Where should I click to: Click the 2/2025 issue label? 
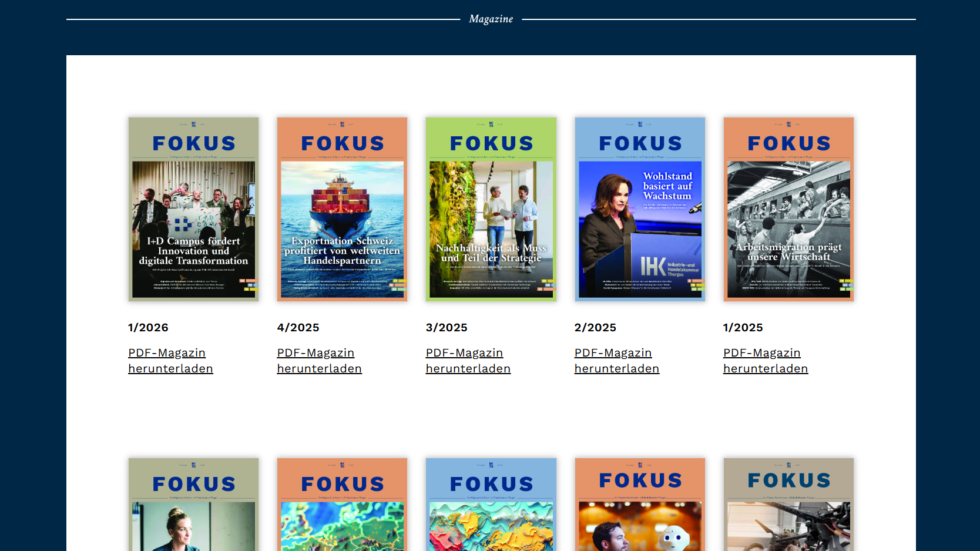coord(595,328)
